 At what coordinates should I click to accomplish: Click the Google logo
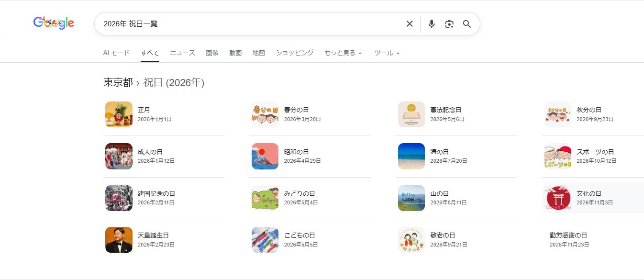pyautogui.click(x=54, y=23)
